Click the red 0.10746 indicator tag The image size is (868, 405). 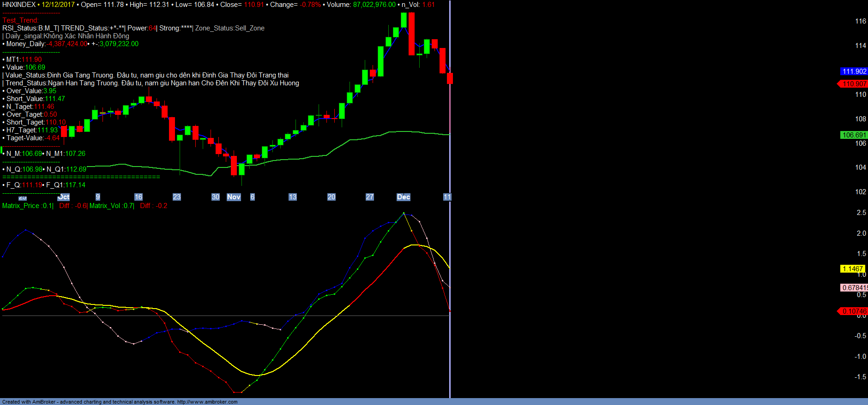tap(854, 311)
